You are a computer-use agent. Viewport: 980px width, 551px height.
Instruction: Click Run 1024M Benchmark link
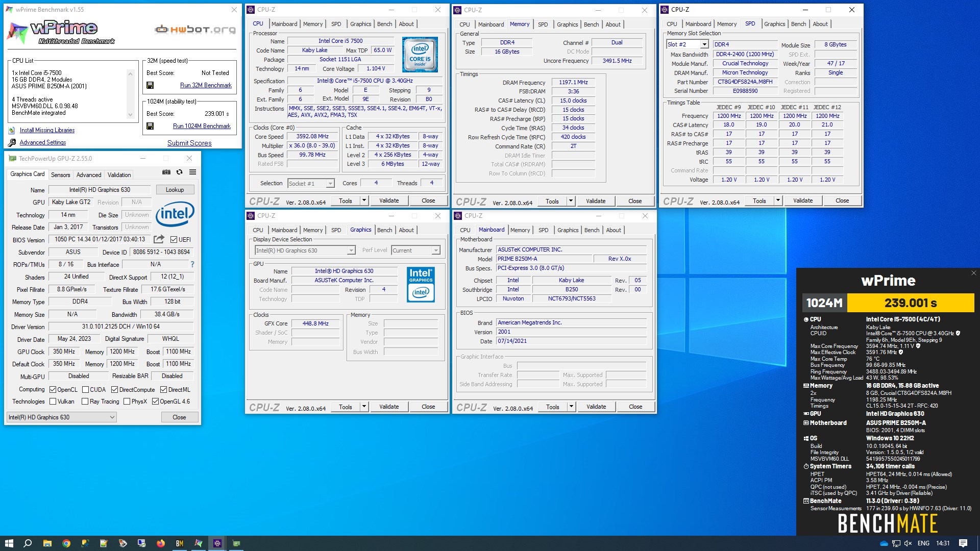[202, 126]
